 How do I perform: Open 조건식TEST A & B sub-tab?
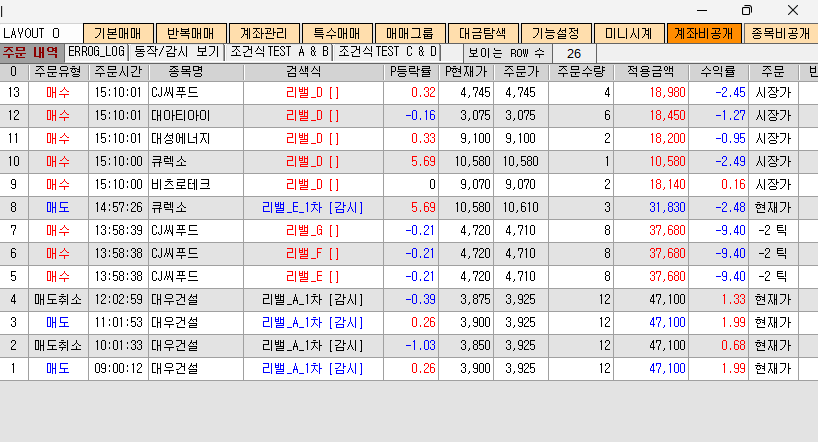pyautogui.click(x=280, y=53)
